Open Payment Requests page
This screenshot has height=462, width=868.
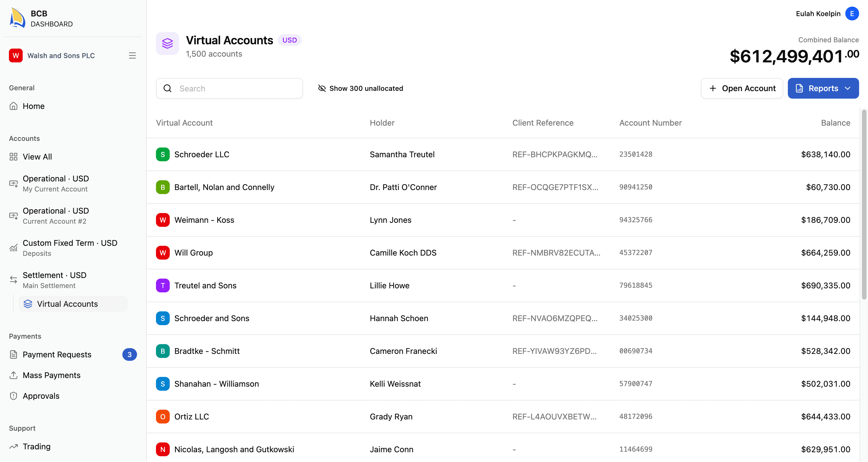(x=57, y=354)
